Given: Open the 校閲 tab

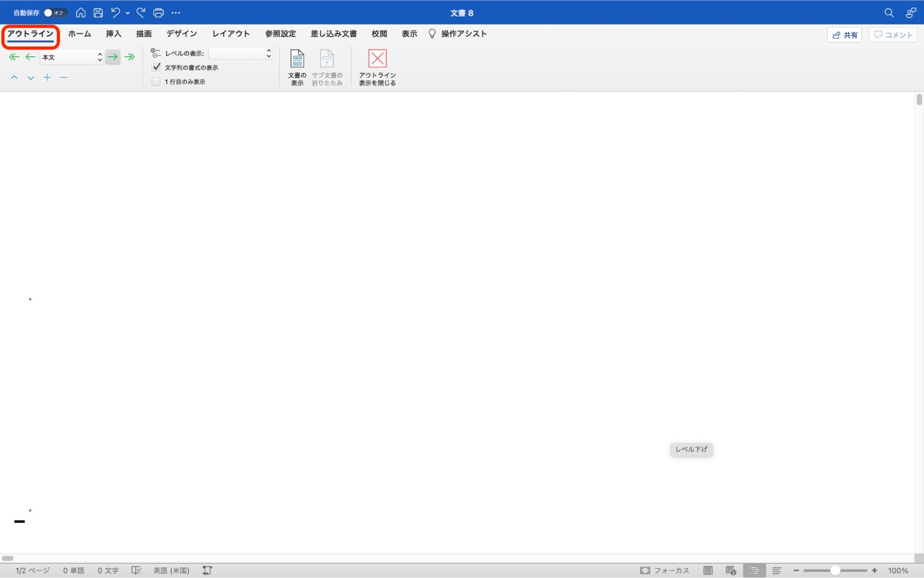Looking at the screenshot, I should 379,34.
